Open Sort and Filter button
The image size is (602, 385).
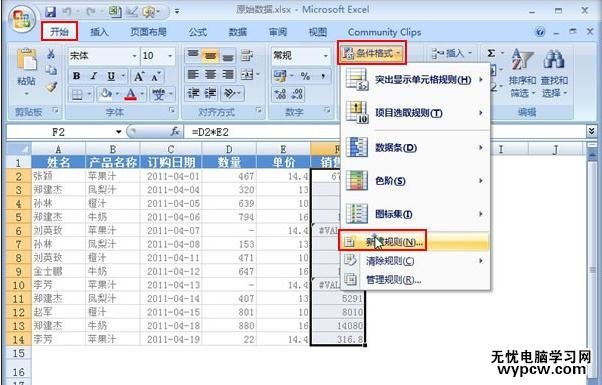pos(522,73)
